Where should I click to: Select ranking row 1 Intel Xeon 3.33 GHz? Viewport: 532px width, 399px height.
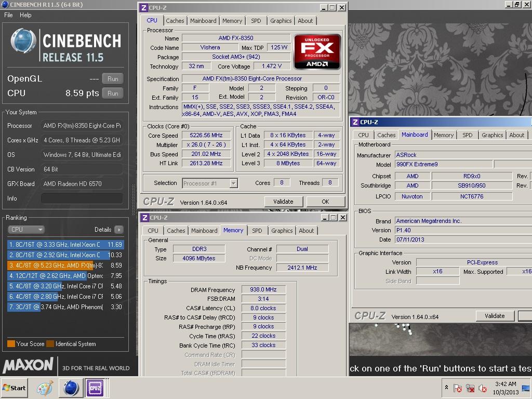(x=65, y=245)
